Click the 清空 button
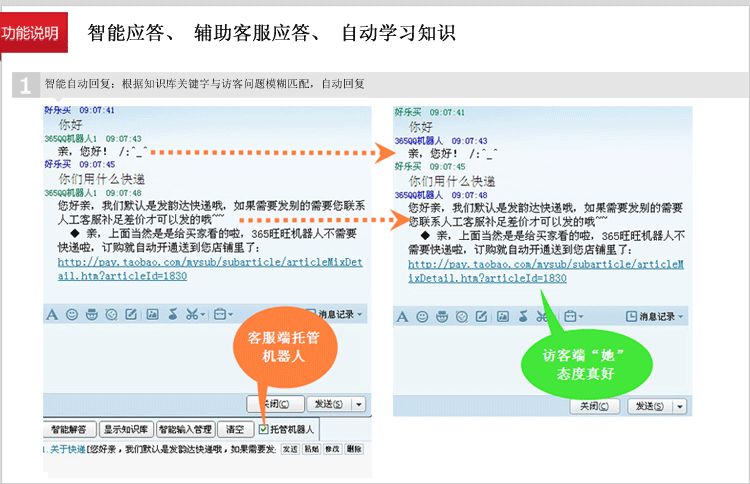750x484 pixels. [235, 429]
